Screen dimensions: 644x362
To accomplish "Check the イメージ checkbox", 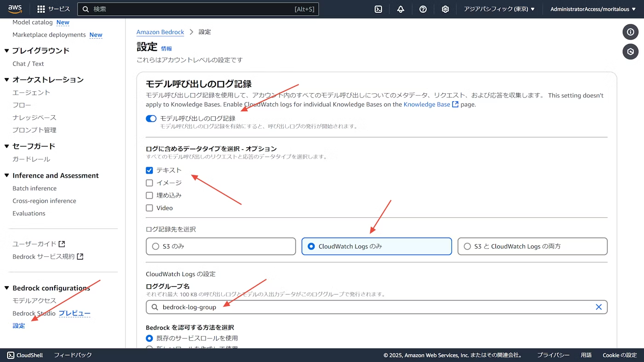I will coord(149,183).
